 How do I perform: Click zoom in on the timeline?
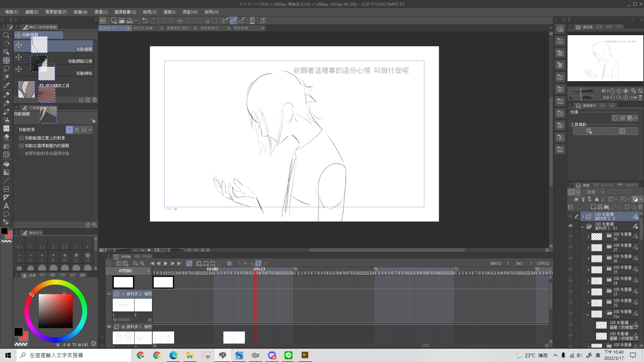(x=142, y=263)
